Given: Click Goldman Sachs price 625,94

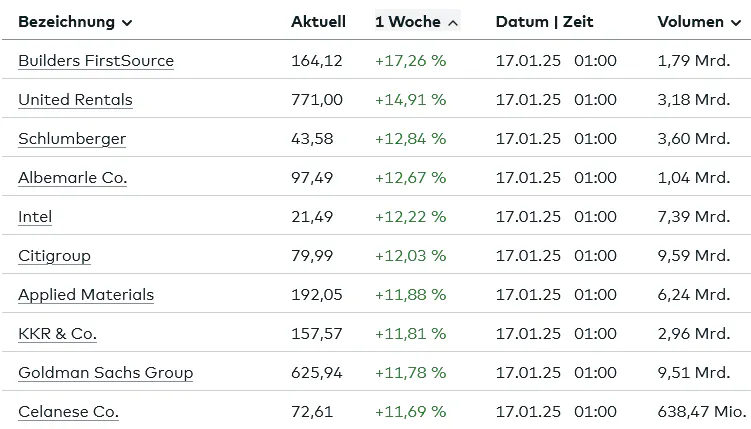Looking at the screenshot, I should point(317,373).
